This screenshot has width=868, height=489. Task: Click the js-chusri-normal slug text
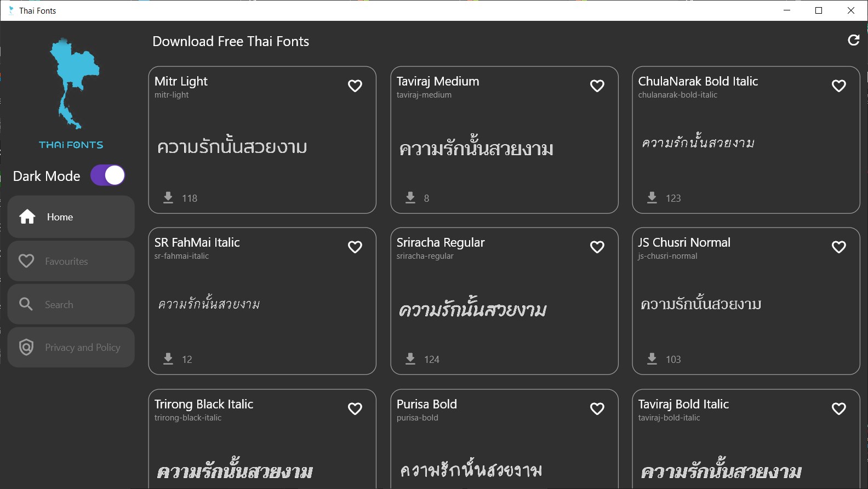668,256
